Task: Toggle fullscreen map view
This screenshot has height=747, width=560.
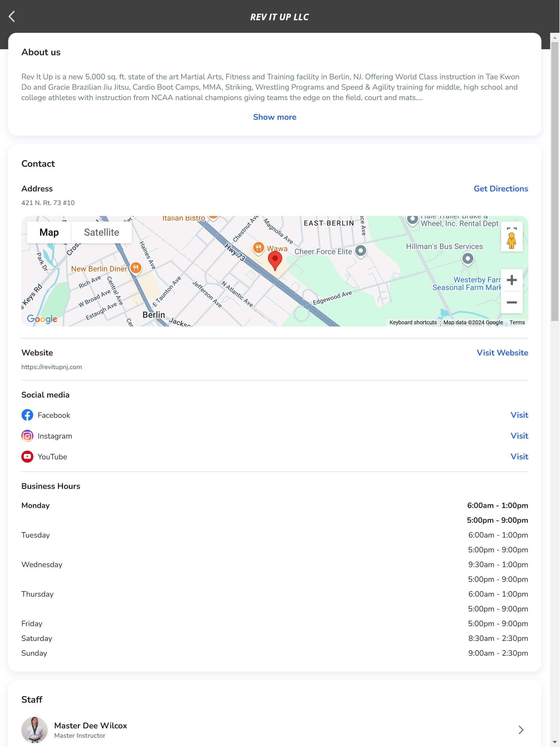Action: (x=512, y=226)
